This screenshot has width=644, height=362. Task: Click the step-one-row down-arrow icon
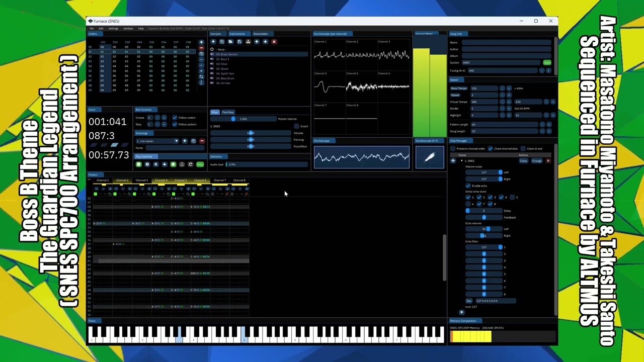pos(165,164)
